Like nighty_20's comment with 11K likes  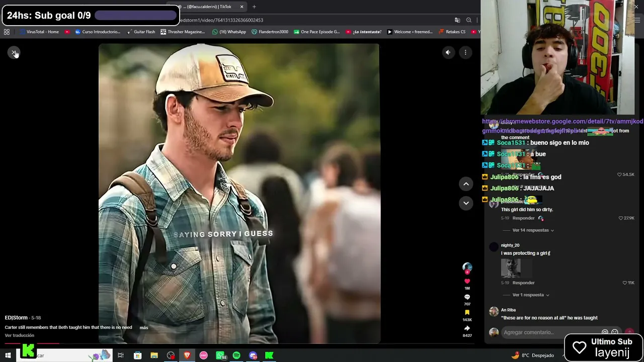[x=625, y=283]
